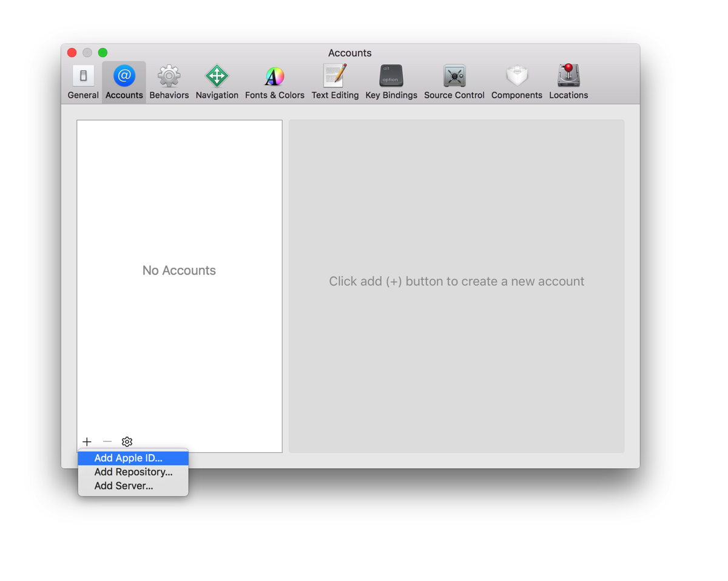Open Fonts & Colors preferences
The height and width of the screenshot is (581, 728).
(274, 82)
